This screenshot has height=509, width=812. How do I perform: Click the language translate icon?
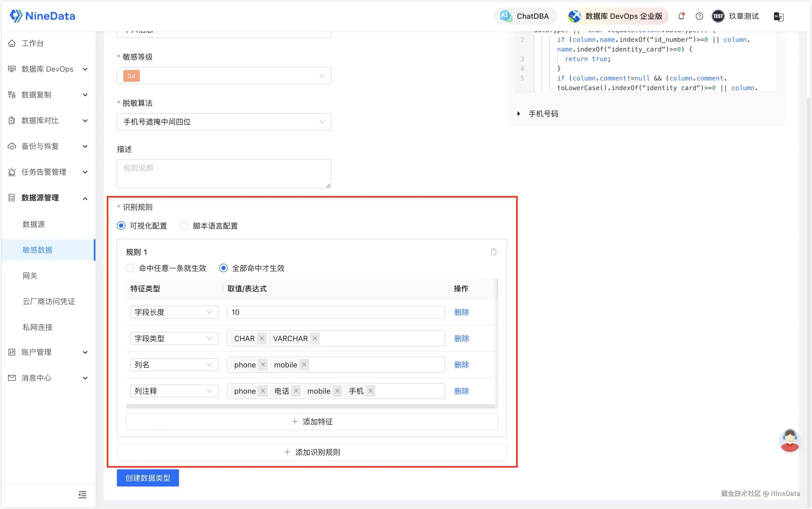click(x=778, y=16)
